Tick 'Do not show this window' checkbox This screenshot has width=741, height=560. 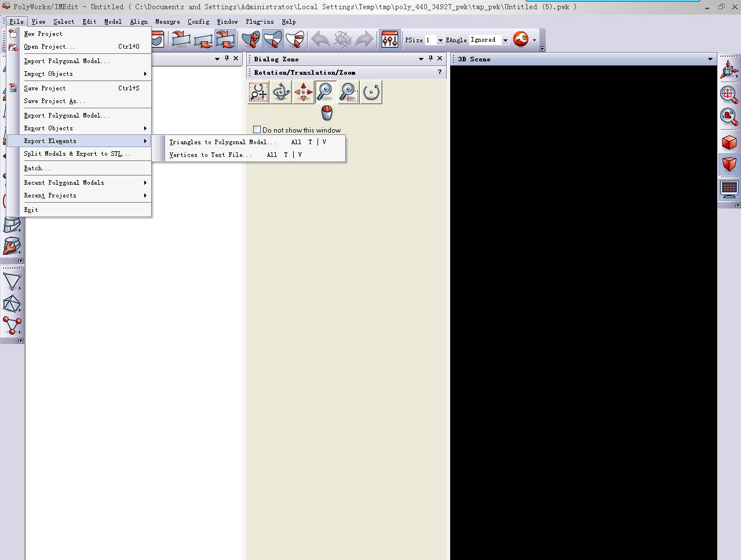[x=257, y=130]
